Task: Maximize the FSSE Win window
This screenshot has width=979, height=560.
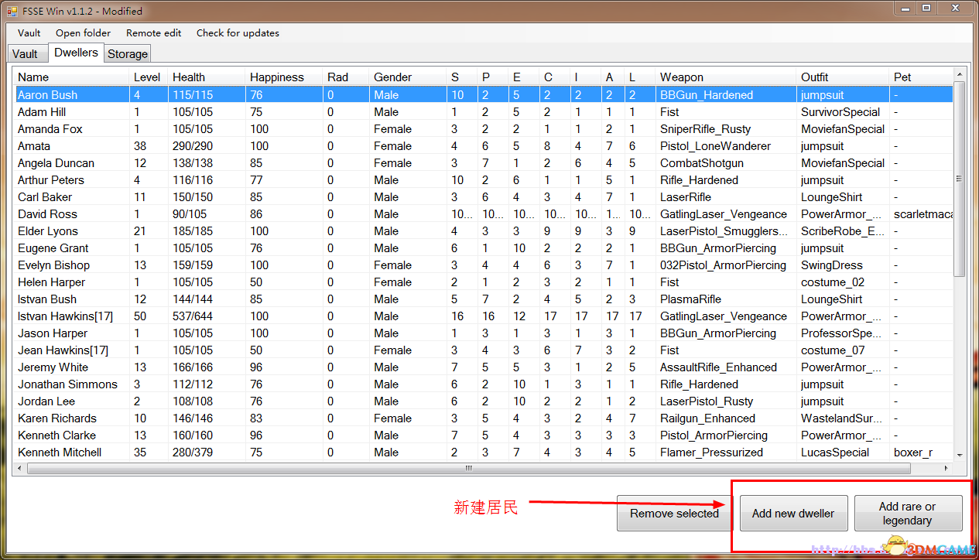Action: [x=926, y=8]
